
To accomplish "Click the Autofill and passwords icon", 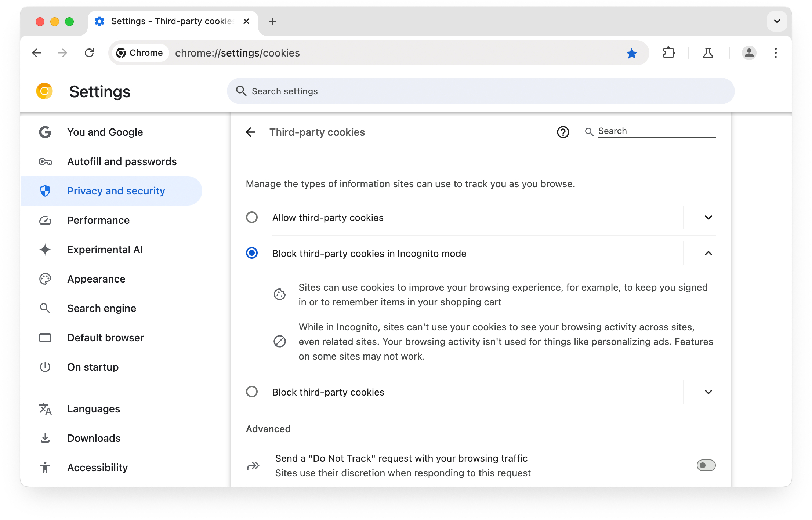I will 45,161.
